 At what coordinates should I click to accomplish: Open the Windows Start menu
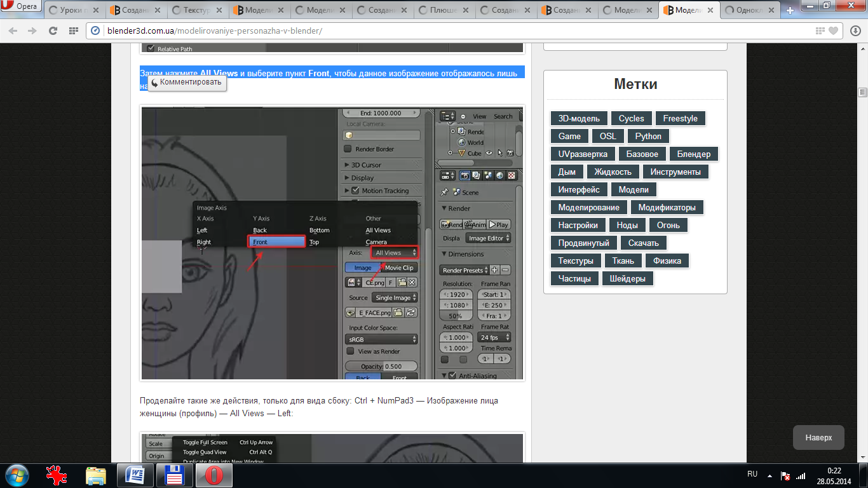point(17,475)
